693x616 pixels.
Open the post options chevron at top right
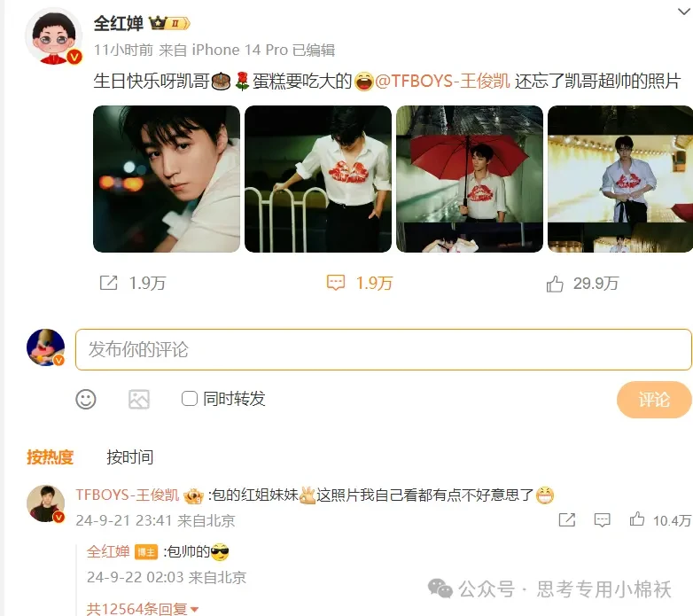pos(684,11)
